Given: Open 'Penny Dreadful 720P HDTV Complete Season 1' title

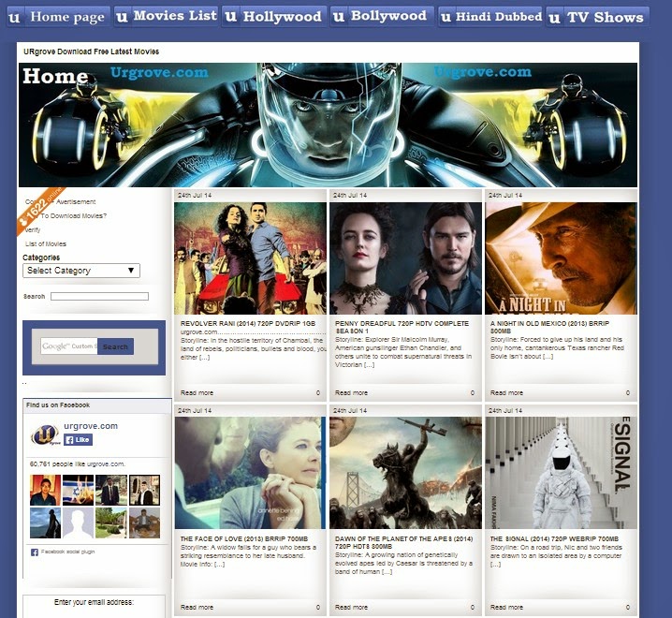Looking at the screenshot, I should pyautogui.click(x=402, y=327).
